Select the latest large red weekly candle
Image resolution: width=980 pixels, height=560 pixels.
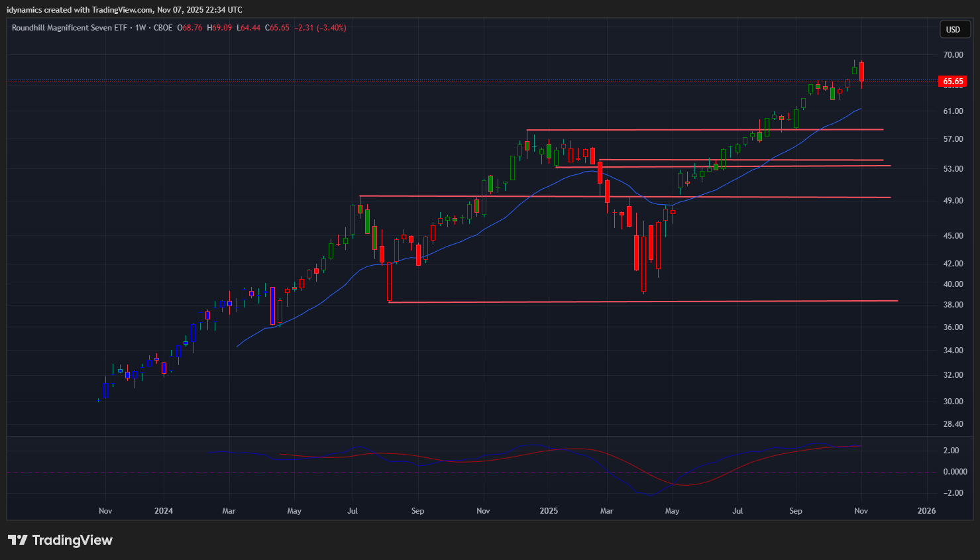pos(861,72)
